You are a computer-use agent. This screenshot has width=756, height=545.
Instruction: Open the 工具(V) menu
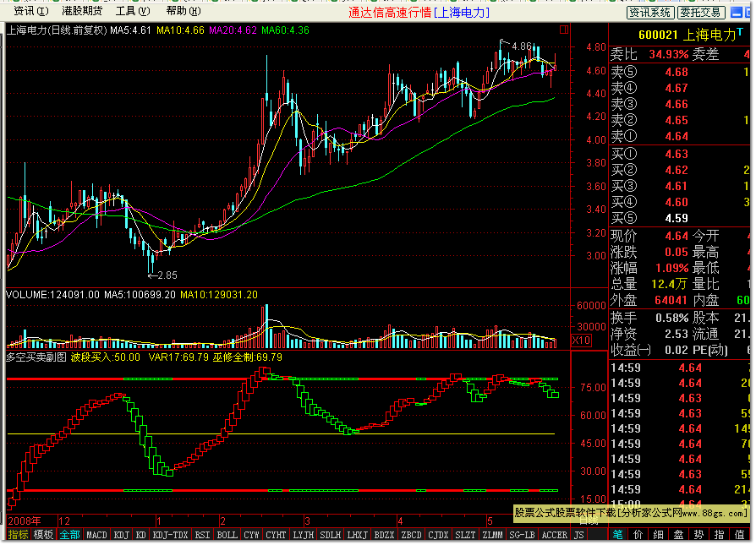tap(133, 11)
